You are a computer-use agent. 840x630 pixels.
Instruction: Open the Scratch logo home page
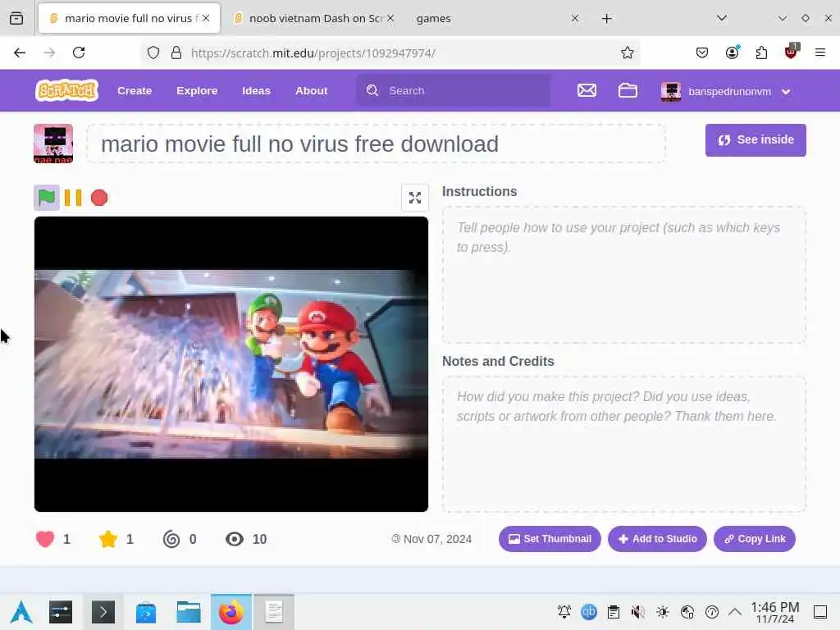click(x=66, y=90)
